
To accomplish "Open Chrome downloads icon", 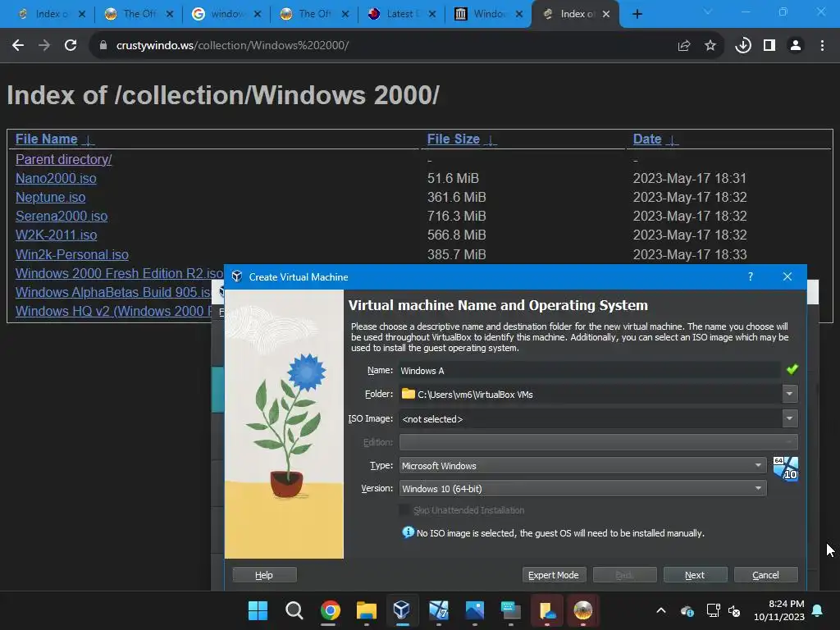I will (x=743, y=46).
